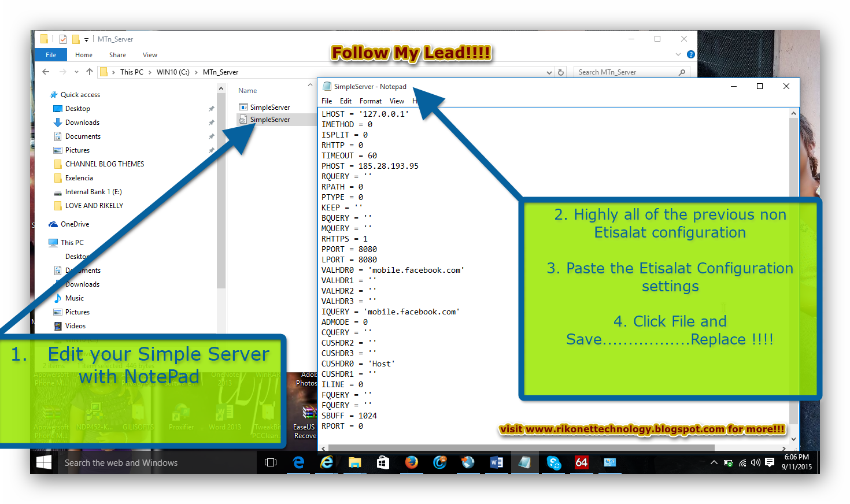The image size is (850, 504).
Task: Open Internet Explorer from taskbar
Action: [327, 462]
